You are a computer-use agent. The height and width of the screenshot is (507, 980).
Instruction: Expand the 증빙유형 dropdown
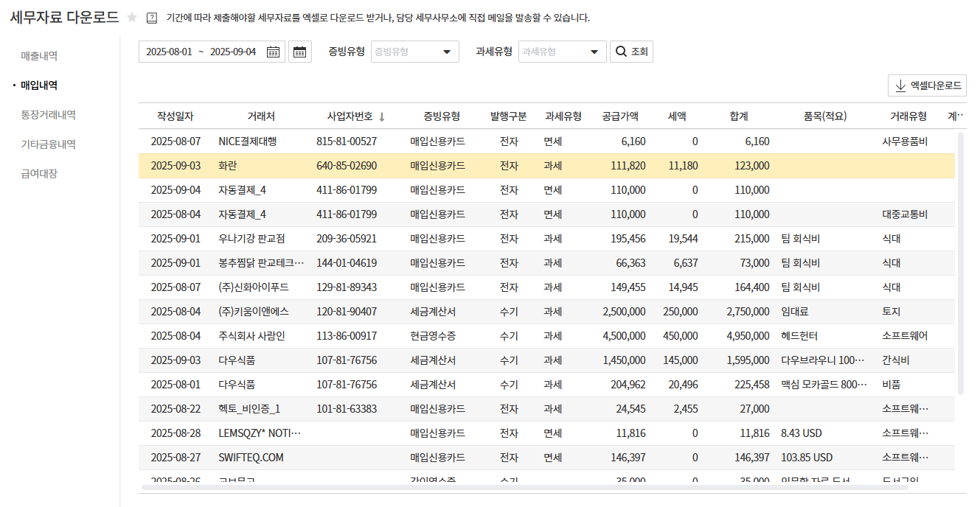pyautogui.click(x=414, y=52)
